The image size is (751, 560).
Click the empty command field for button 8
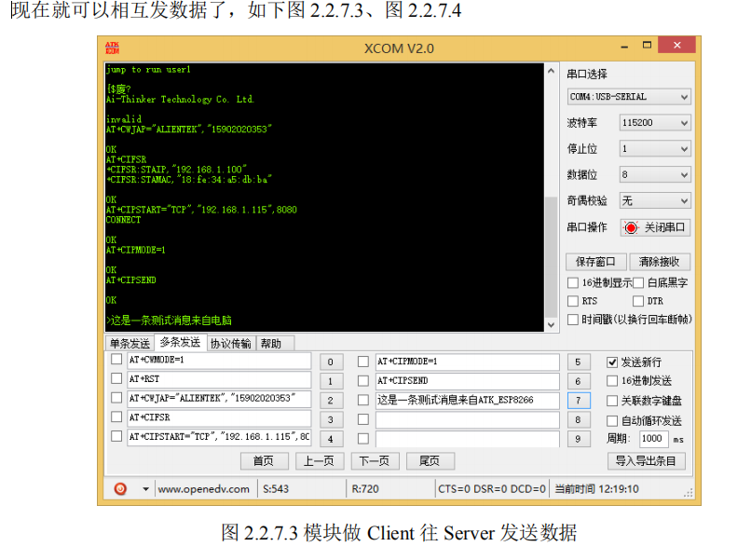[468, 419]
